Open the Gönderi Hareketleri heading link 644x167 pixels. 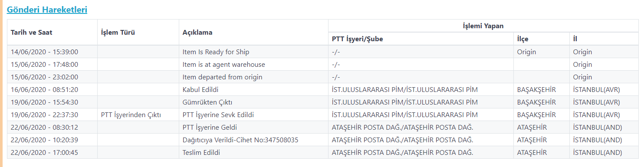click(47, 9)
